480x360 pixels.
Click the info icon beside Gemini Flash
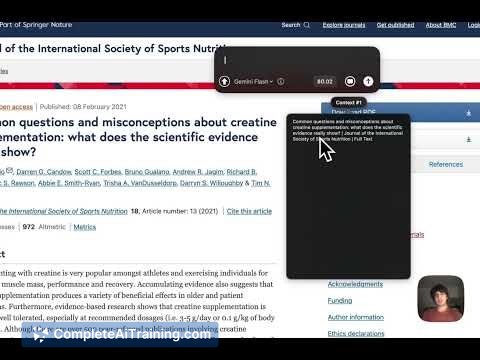tap(281, 81)
